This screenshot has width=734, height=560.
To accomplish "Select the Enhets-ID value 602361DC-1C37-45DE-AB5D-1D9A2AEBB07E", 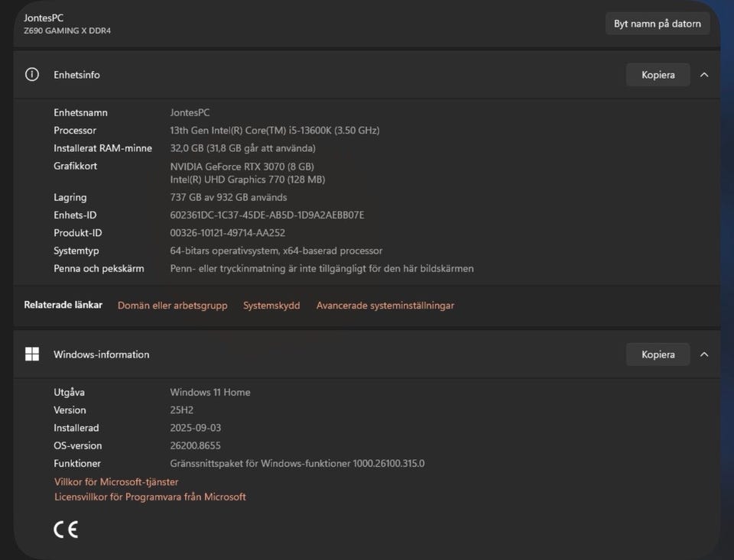I will (267, 215).
